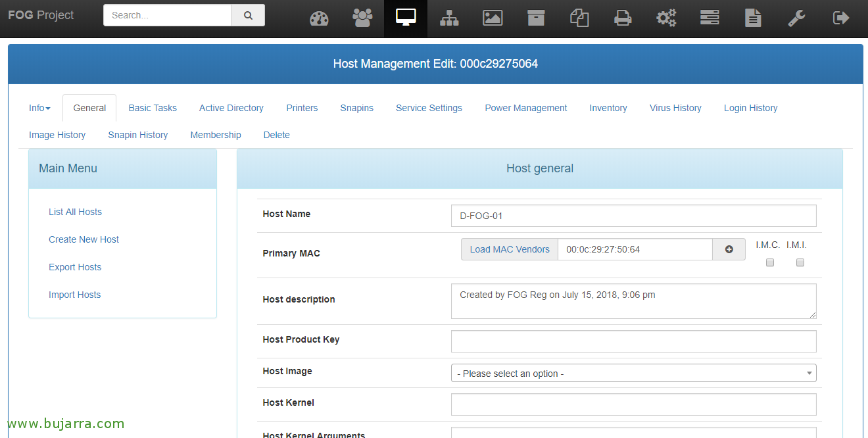Open the Virus History tab
Screen dimensions: 868x438
tap(675, 108)
